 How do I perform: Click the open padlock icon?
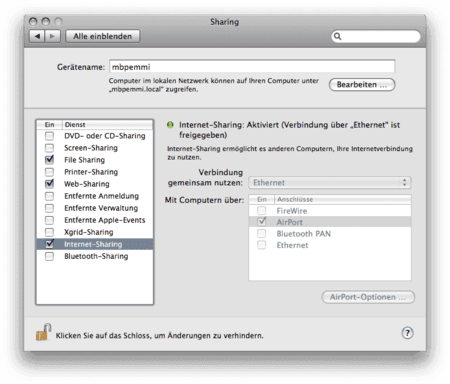click(x=43, y=332)
